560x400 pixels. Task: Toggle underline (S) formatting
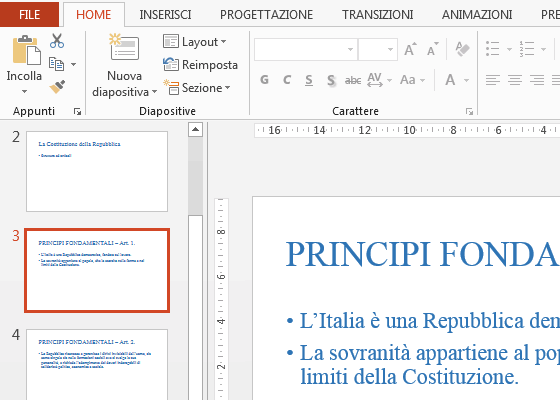coord(309,80)
